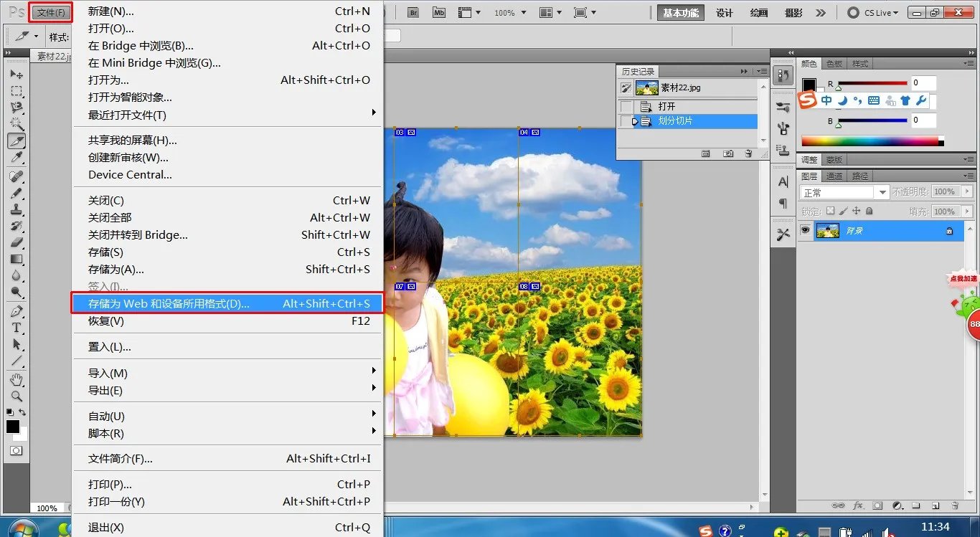Image resolution: width=980 pixels, height=537 pixels.
Task: Click the color spectrum ramp bar
Action: click(x=870, y=141)
